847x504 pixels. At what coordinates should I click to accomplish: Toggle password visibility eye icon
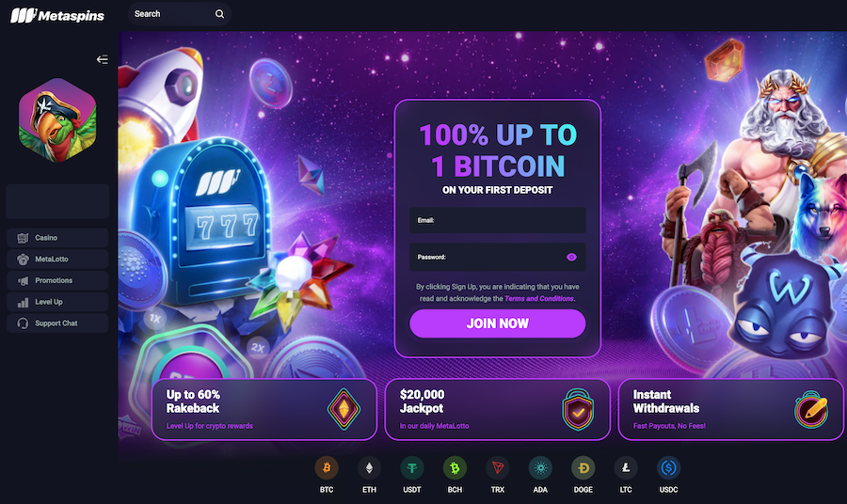pyautogui.click(x=571, y=258)
